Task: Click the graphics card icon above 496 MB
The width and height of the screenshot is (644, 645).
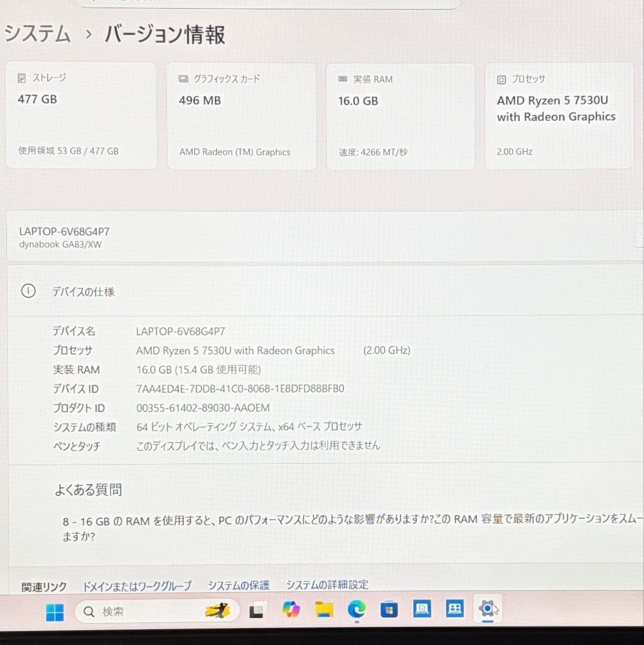Action: [x=183, y=78]
